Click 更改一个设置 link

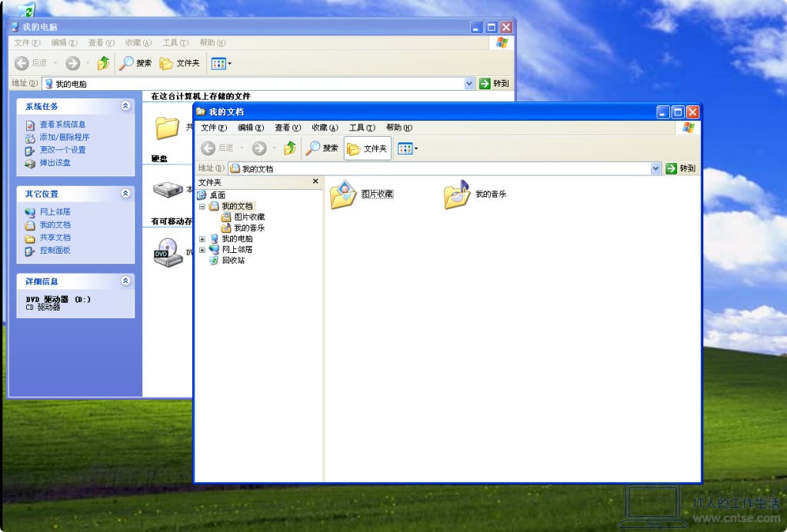[63, 149]
